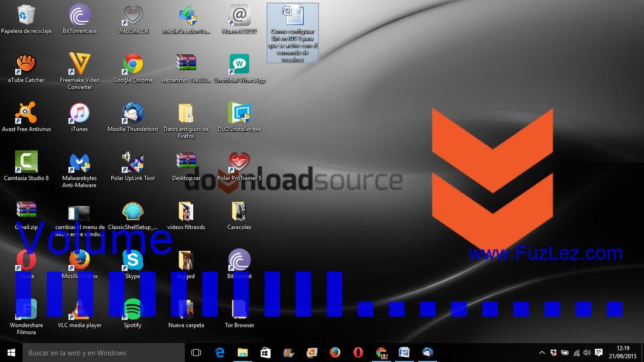The height and width of the screenshot is (362, 644).
Task: Click the Buscar en la web search box
Action: [x=104, y=353]
